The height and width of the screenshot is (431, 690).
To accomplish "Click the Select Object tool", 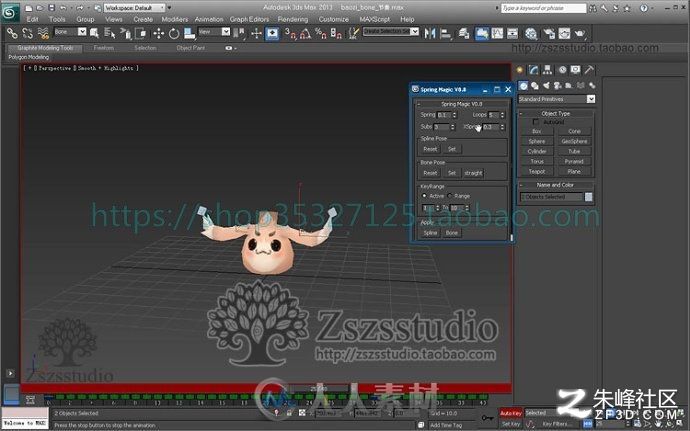I will click(x=94, y=33).
